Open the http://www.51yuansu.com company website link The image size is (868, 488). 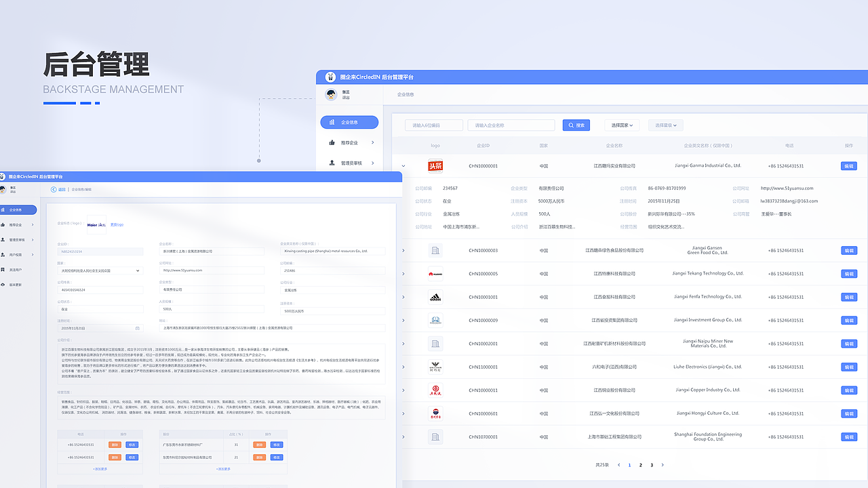(x=787, y=188)
